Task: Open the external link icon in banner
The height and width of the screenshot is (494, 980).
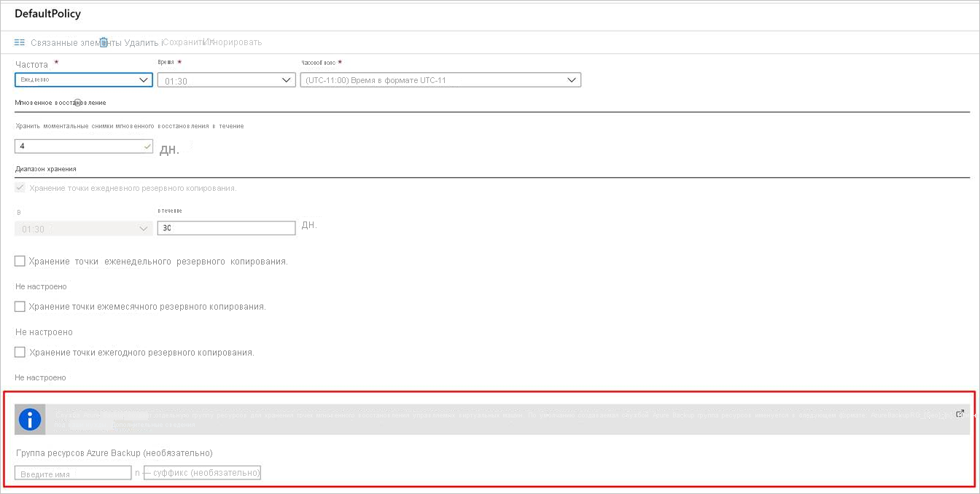Action: click(960, 414)
